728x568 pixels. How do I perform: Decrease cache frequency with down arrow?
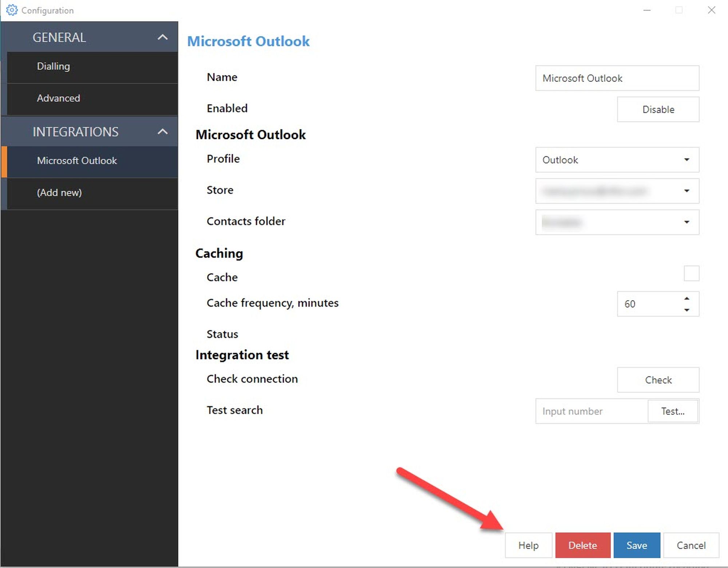[x=687, y=310]
